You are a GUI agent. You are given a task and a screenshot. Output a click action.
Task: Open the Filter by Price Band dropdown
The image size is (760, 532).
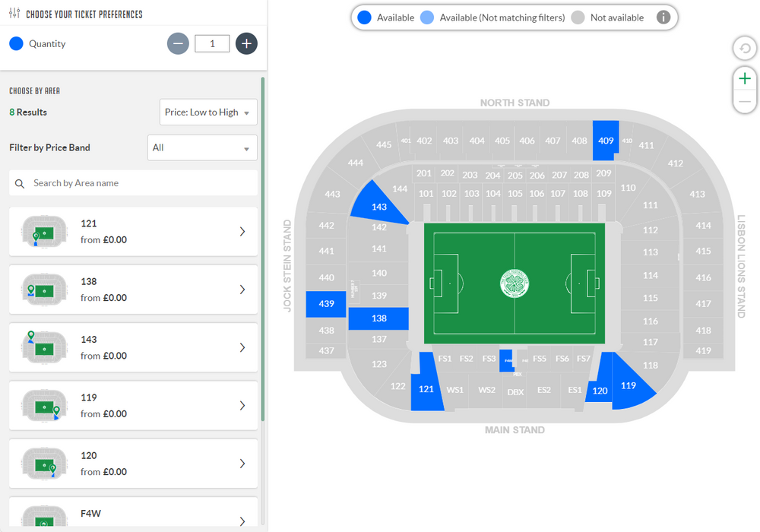click(x=202, y=147)
